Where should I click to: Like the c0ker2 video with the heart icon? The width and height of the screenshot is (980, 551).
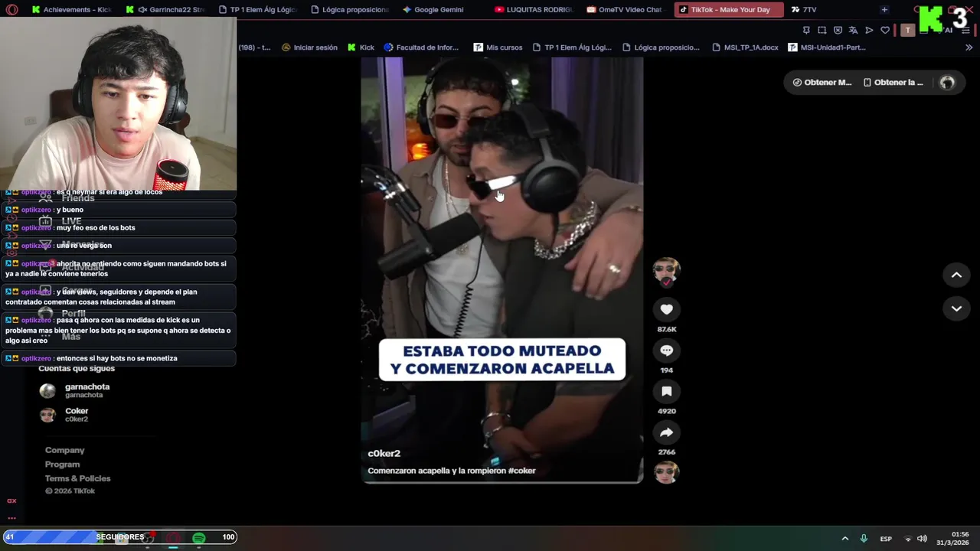[x=666, y=309]
